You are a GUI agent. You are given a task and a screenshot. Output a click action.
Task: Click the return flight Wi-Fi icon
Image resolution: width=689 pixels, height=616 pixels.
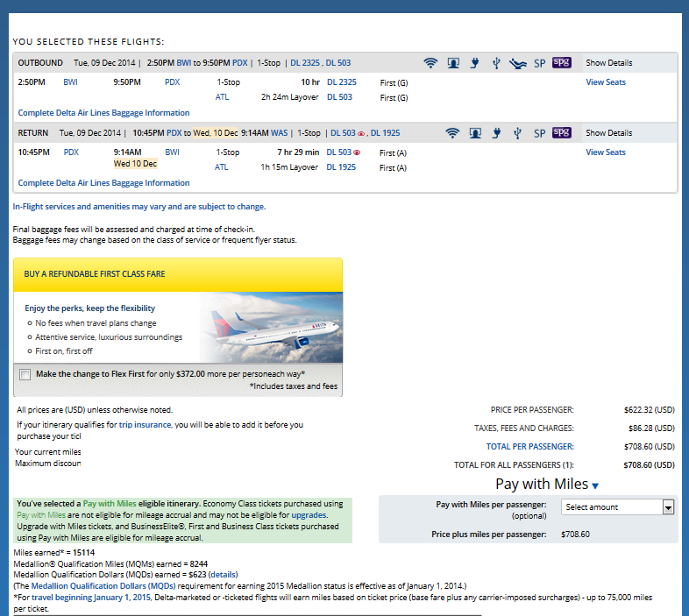point(452,133)
